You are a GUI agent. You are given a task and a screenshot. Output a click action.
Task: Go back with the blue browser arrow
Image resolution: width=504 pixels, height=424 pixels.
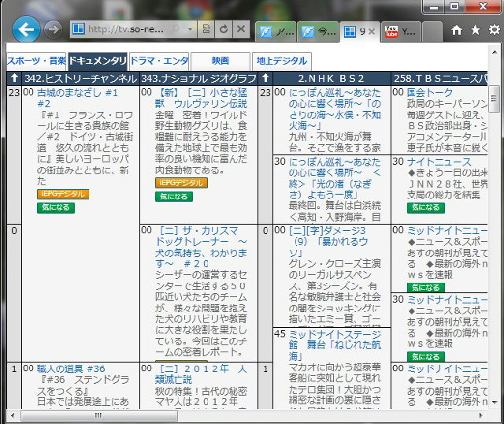coord(26,30)
